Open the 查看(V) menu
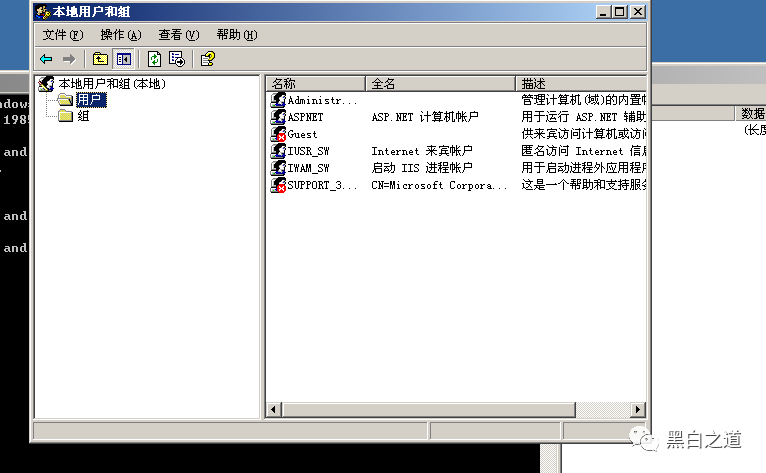The width and height of the screenshot is (766, 473). pyautogui.click(x=178, y=35)
